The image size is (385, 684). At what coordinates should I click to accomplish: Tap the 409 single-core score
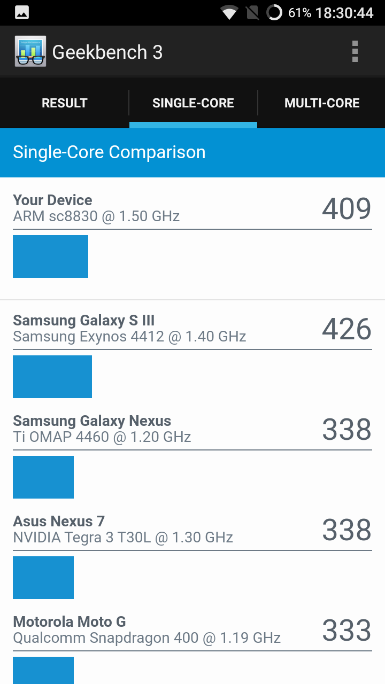pos(347,209)
